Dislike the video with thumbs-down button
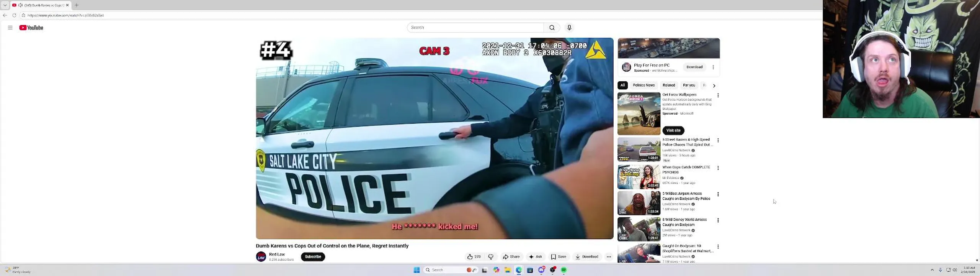 (x=491, y=257)
